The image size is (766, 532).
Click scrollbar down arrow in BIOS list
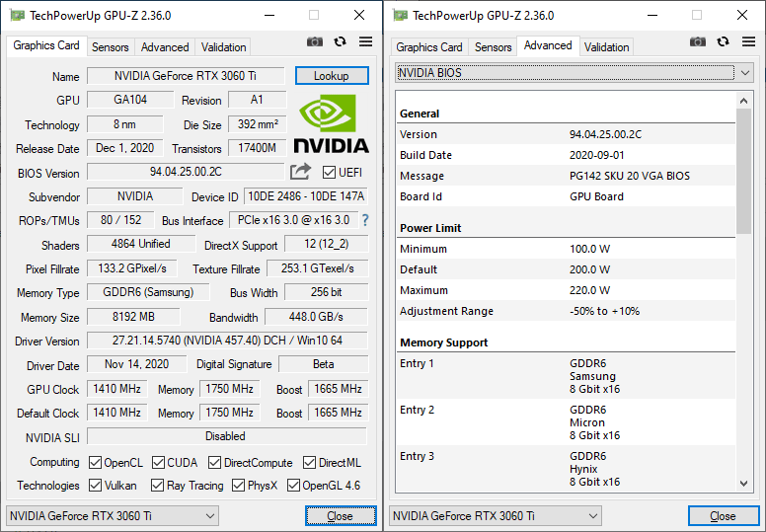(x=743, y=484)
